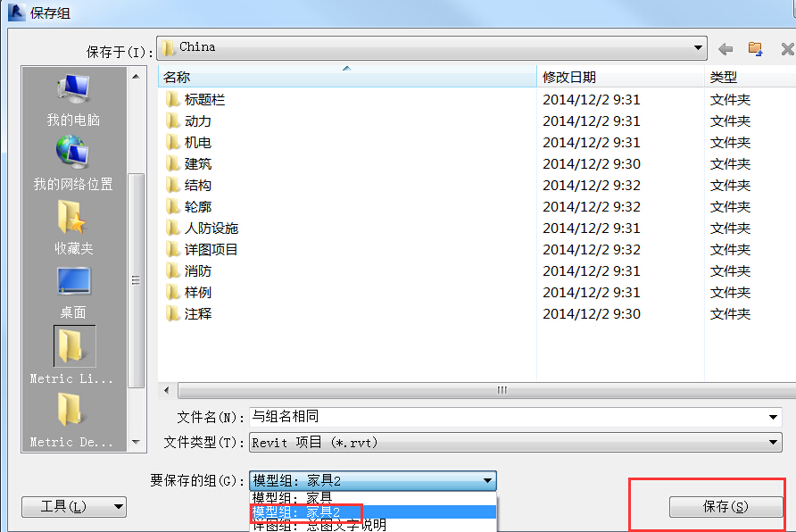The height and width of the screenshot is (532, 796).
Task: Click the back arrow navigation icon
Action: 726,49
